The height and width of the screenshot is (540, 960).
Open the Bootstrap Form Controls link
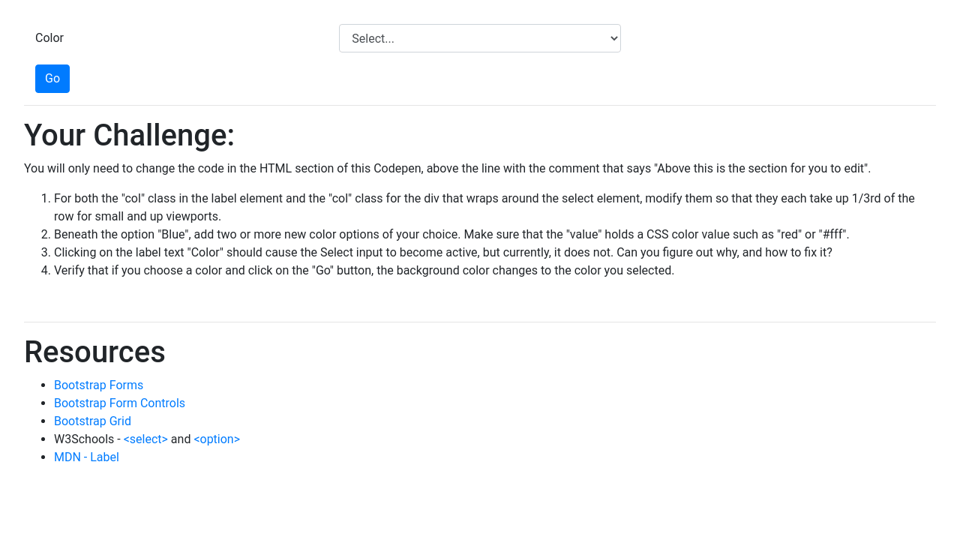(x=119, y=403)
